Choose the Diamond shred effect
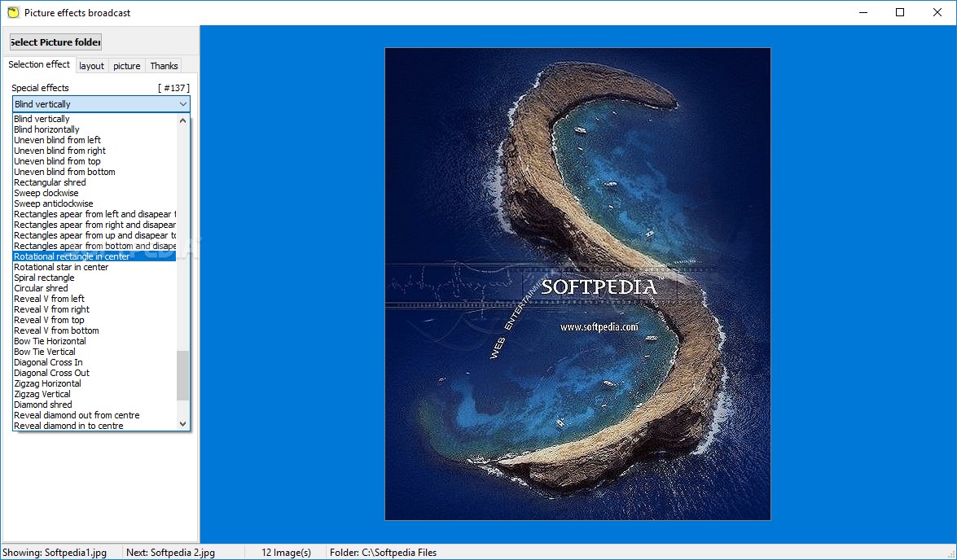This screenshot has width=957, height=560. (x=94, y=405)
